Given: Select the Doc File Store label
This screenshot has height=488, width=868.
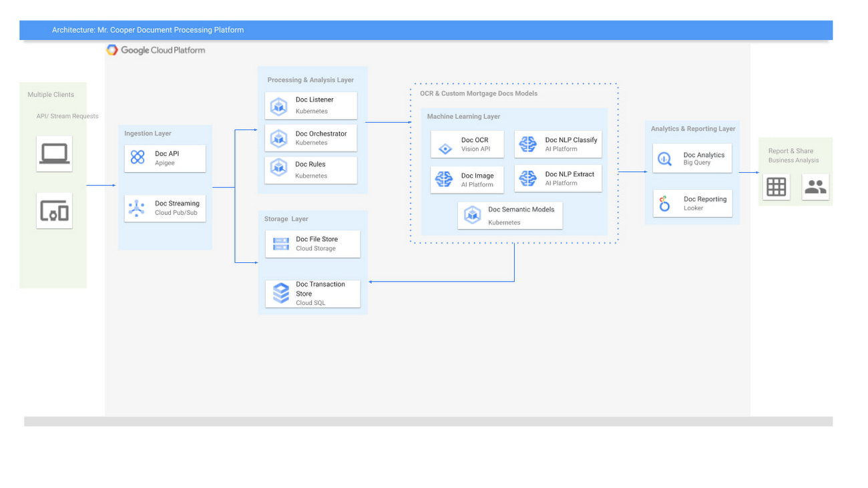Looking at the screenshot, I should [317, 239].
